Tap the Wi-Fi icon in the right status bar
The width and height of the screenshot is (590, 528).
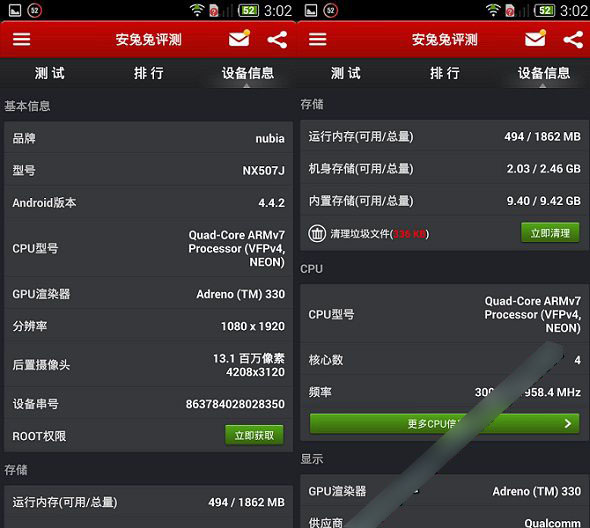point(493,10)
